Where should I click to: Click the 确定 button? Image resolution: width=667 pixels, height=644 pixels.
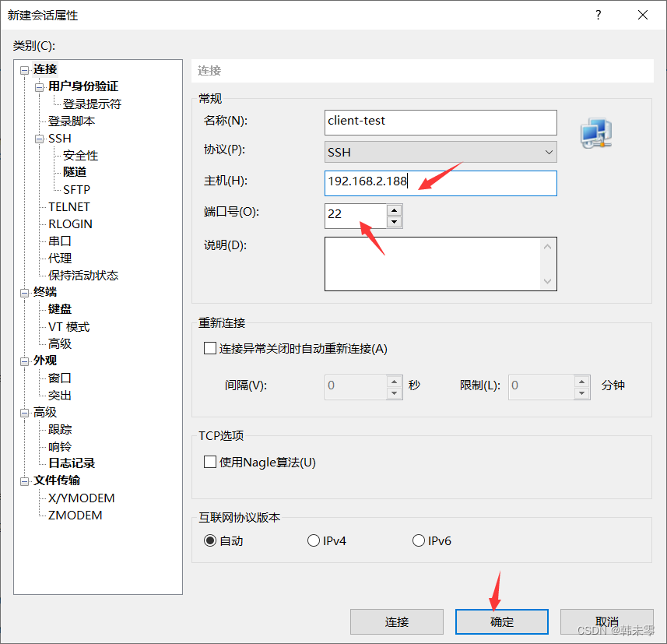tap(502, 622)
